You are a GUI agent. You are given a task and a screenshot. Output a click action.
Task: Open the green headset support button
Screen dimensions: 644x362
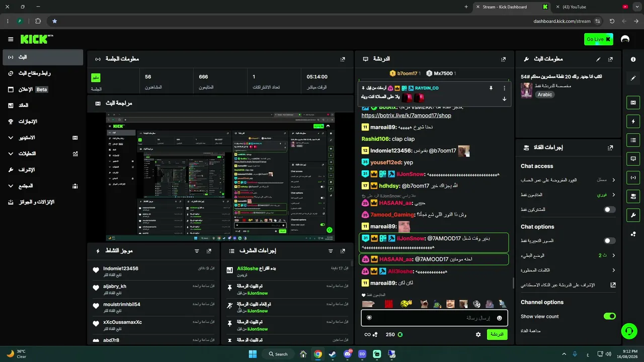click(x=629, y=331)
